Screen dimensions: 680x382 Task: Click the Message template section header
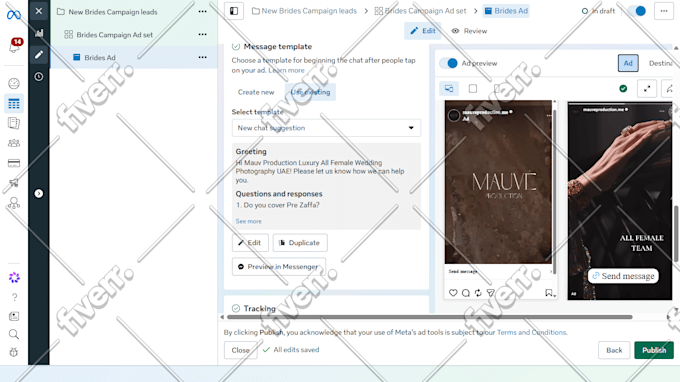278,46
